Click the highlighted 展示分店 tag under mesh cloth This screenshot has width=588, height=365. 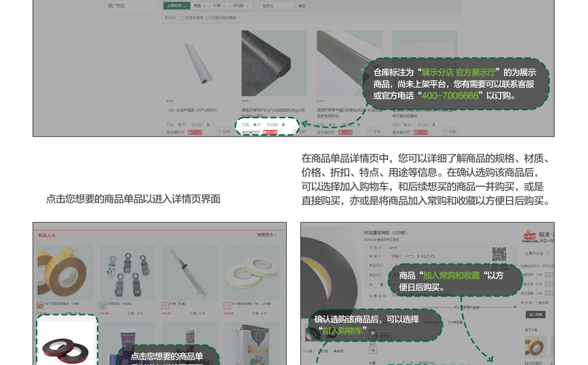coord(270,132)
